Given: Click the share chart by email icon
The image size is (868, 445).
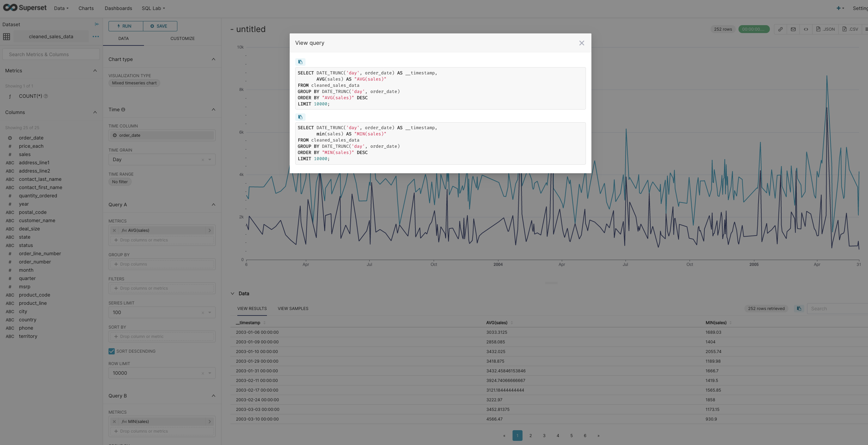Looking at the screenshot, I should [793, 29].
